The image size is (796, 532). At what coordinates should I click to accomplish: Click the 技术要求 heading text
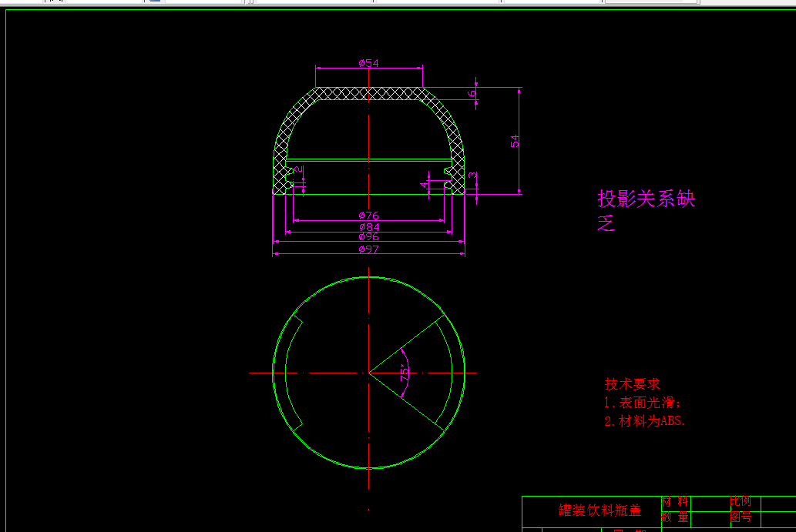[632, 384]
